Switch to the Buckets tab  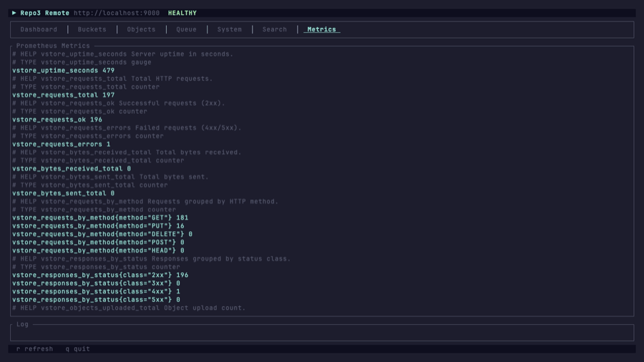(x=92, y=29)
